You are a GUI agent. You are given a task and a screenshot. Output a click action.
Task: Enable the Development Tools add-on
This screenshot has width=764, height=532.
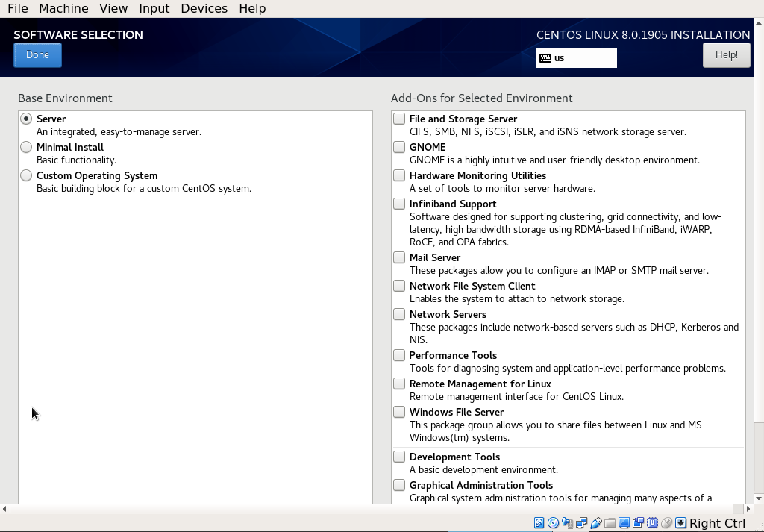coord(398,456)
